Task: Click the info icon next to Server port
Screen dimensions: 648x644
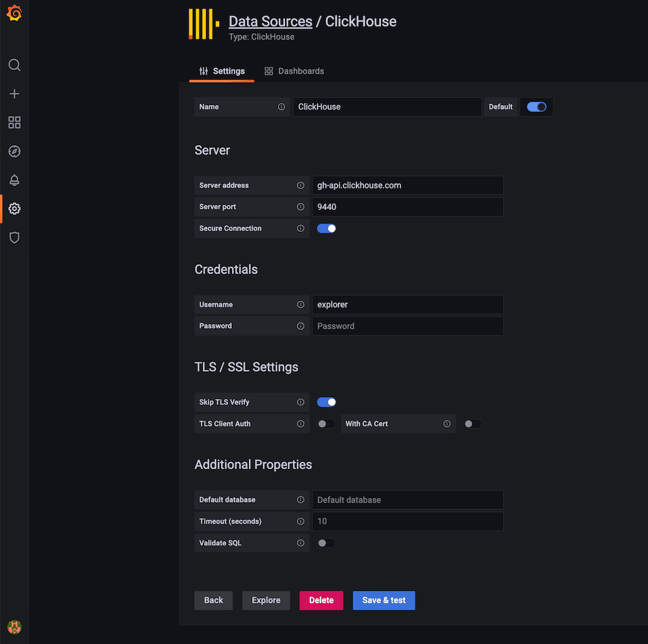Action: pos(301,207)
